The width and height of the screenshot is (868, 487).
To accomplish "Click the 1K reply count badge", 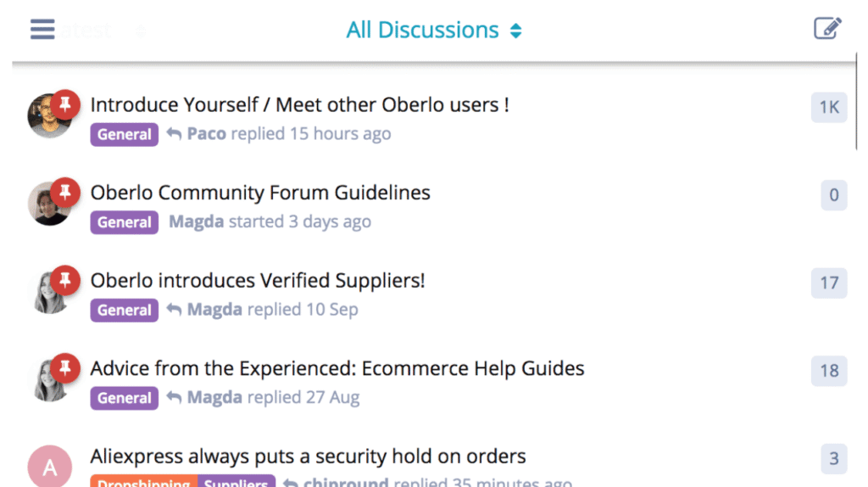I will [x=828, y=107].
